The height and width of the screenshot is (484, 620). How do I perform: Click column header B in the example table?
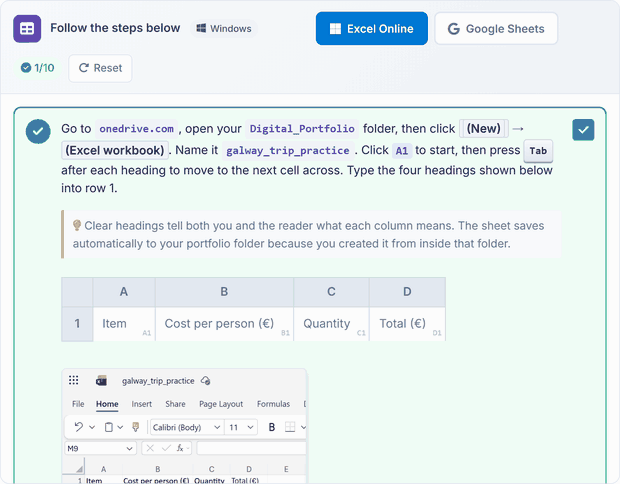[224, 292]
